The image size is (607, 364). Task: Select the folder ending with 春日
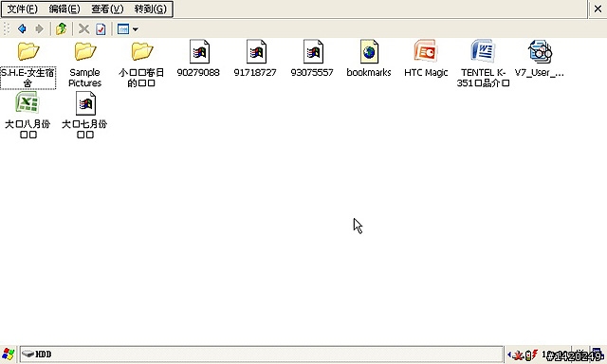click(141, 64)
